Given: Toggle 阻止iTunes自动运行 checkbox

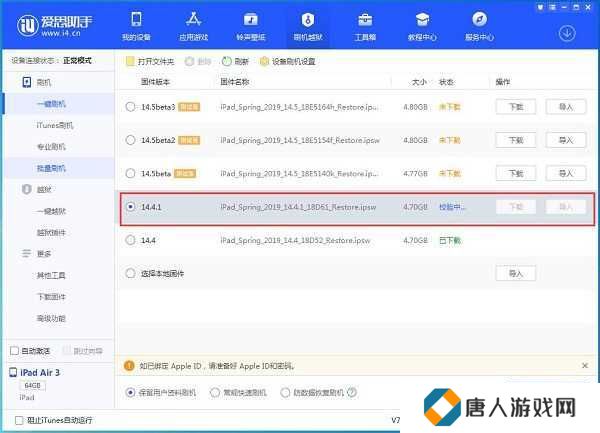Looking at the screenshot, I should pyautogui.click(x=19, y=420).
